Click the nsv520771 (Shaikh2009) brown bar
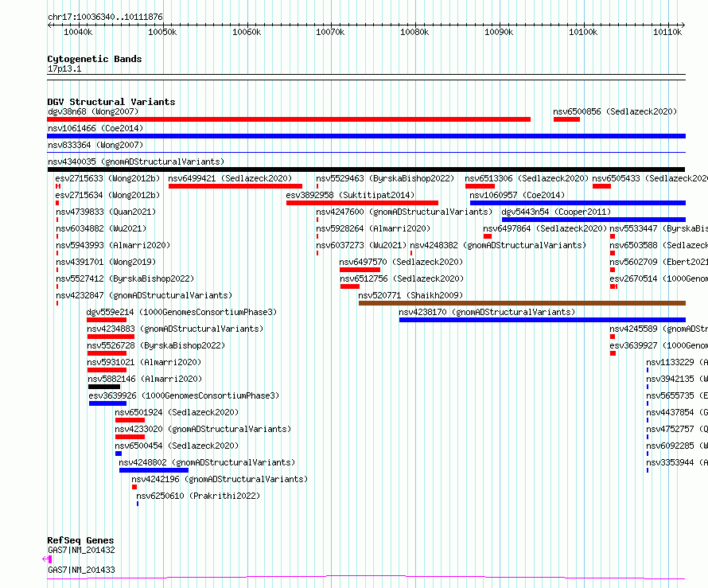 [x=522, y=303]
